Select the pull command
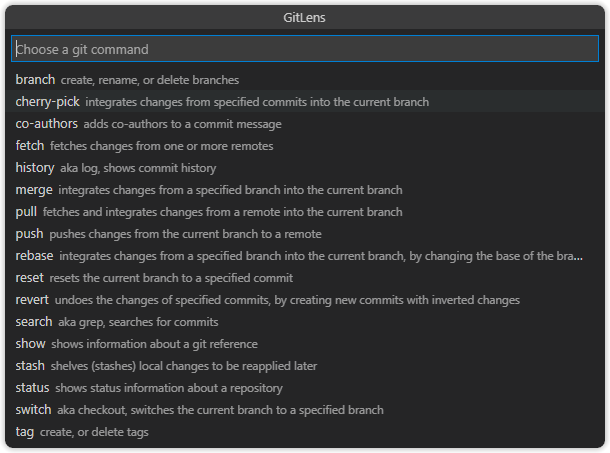The width and height of the screenshot is (610, 453). 305,211
